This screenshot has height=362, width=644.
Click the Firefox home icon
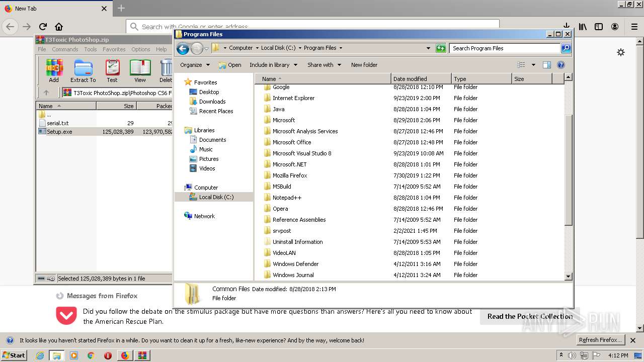pyautogui.click(x=59, y=27)
